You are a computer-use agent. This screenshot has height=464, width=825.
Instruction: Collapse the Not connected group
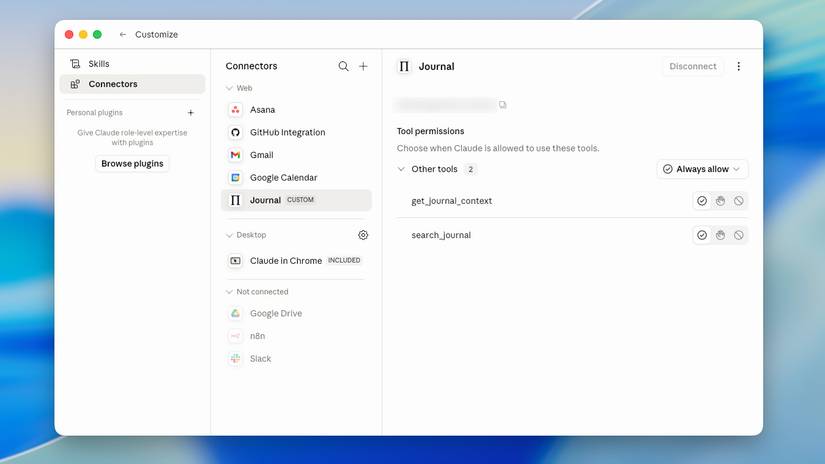(x=229, y=291)
